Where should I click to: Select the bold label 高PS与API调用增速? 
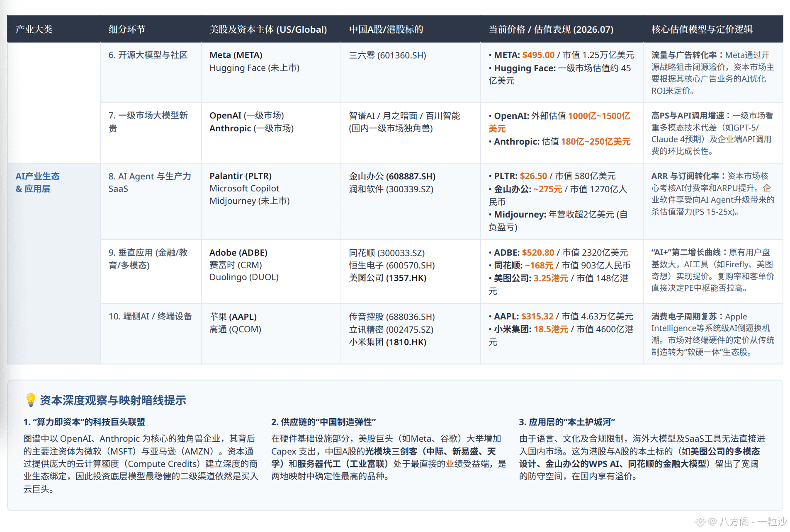coord(688,116)
